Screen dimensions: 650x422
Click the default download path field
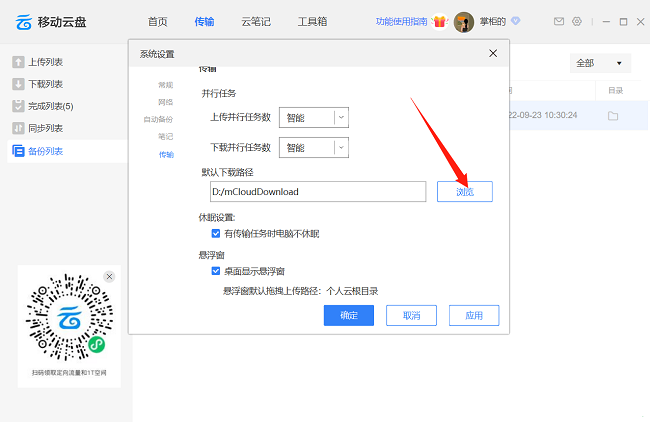coord(318,192)
